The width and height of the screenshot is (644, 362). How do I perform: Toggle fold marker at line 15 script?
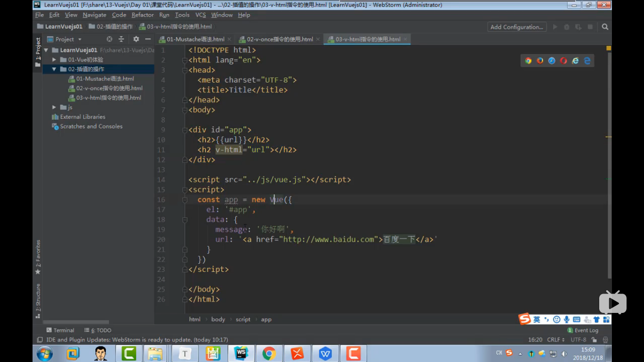(185, 190)
